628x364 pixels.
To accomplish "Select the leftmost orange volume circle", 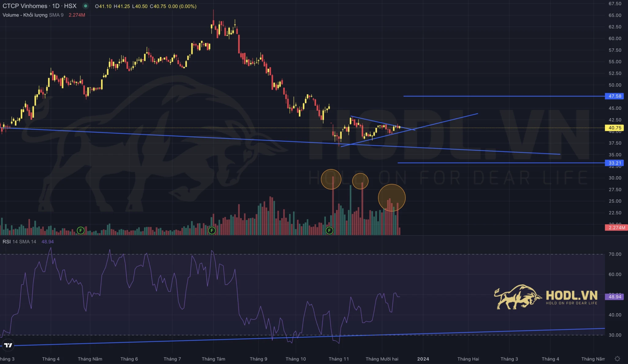I will (331, 179).
